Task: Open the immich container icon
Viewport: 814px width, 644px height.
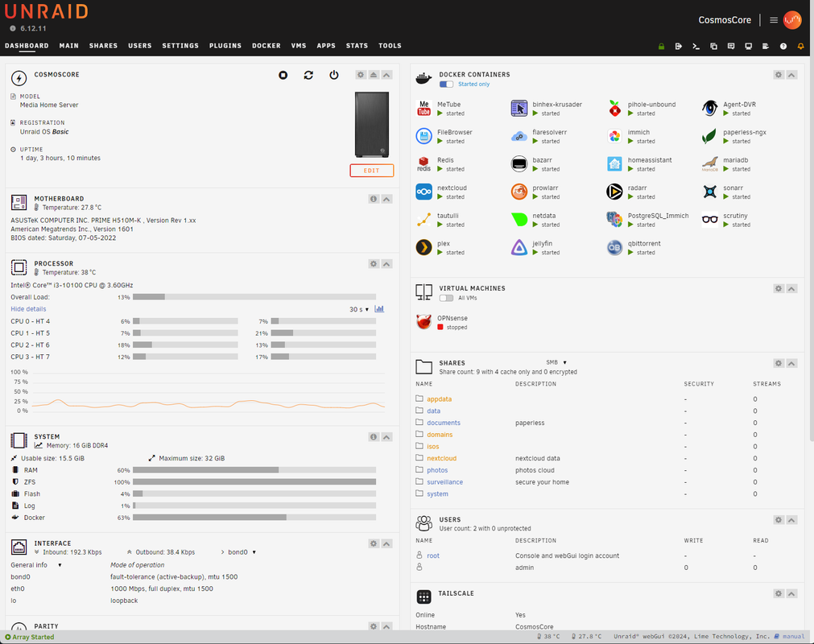Action: tap(614, 136)
